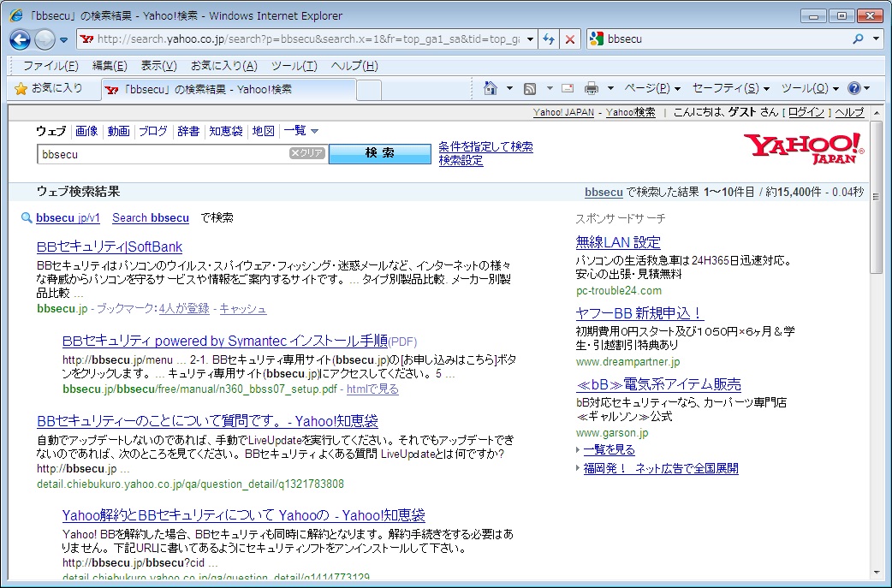Click the Print icon

(x=592, y=88)
